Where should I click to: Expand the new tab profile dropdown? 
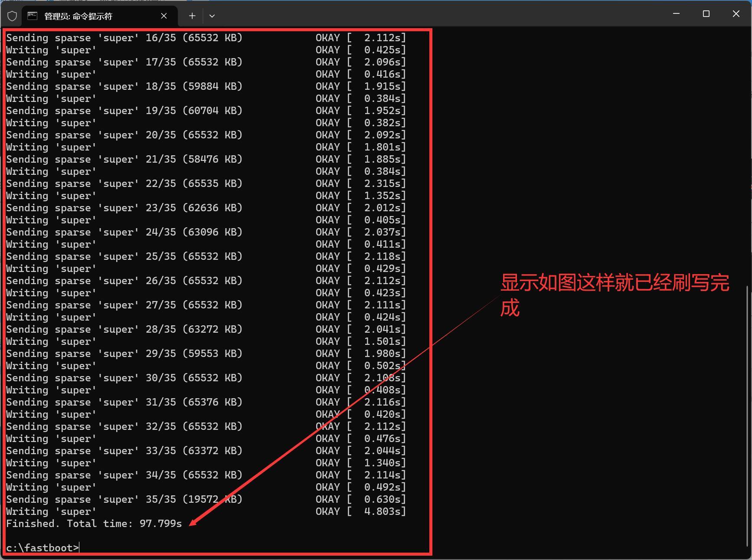coord(212,16)
